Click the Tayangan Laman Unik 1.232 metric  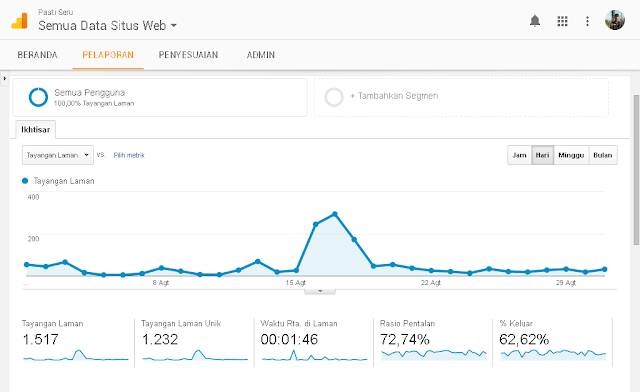pos(160,339)
